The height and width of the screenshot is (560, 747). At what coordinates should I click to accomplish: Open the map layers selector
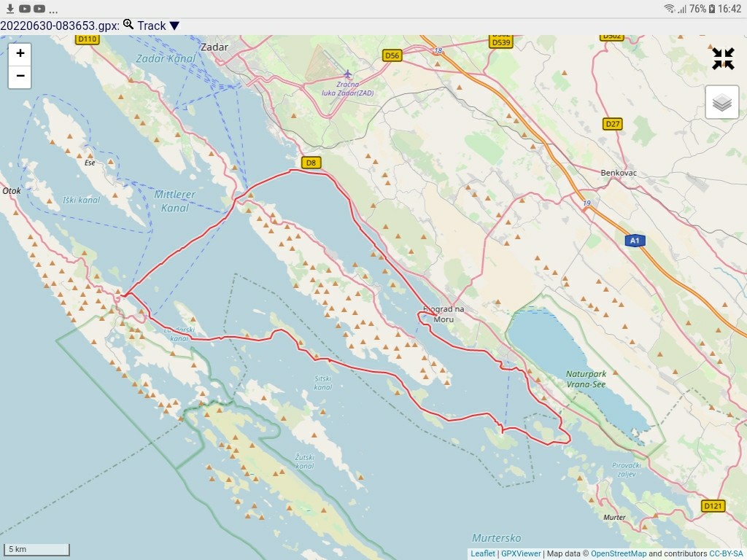(721, 103)
